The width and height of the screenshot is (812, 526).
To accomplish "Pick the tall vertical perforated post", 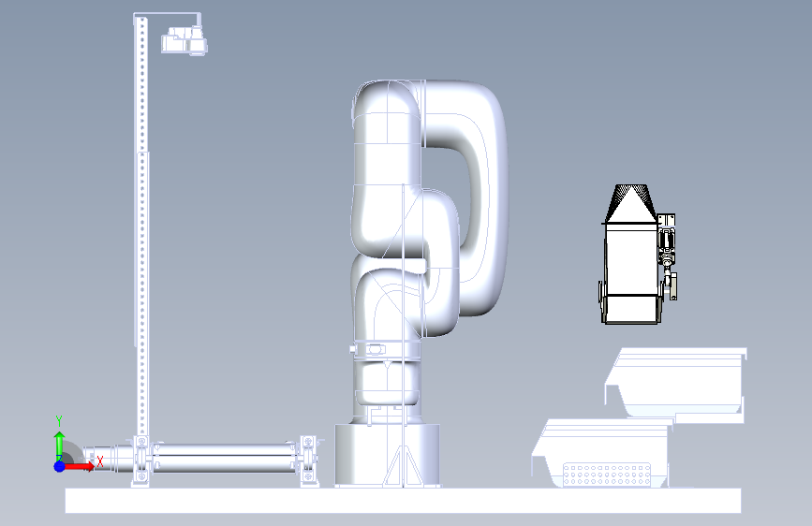I will (142, 227).
